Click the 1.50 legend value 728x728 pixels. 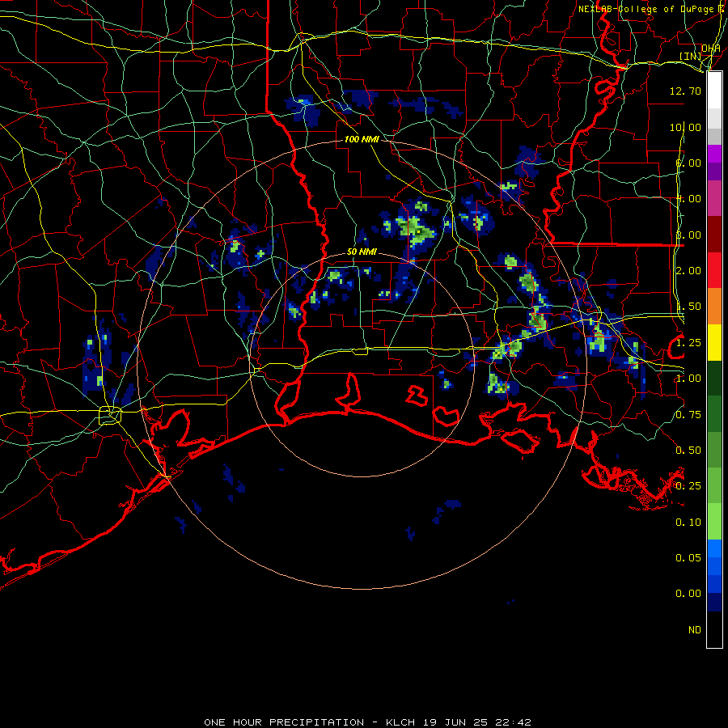(688, 307)
